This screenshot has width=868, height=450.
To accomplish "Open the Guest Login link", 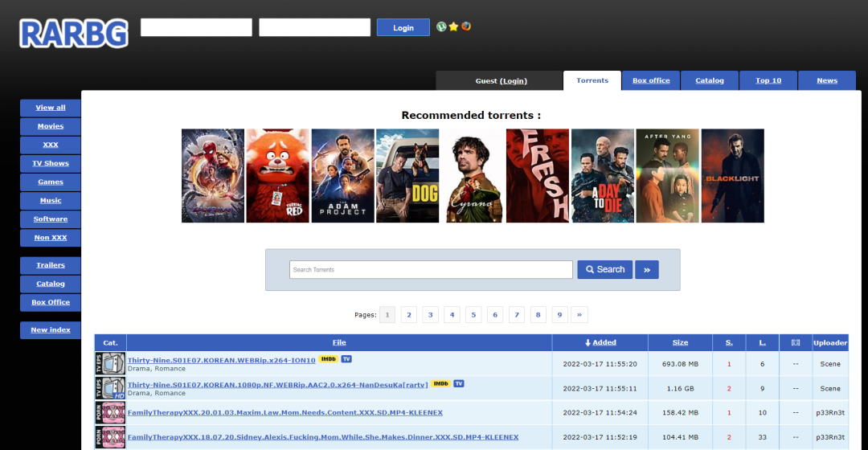I will (514, 81).
